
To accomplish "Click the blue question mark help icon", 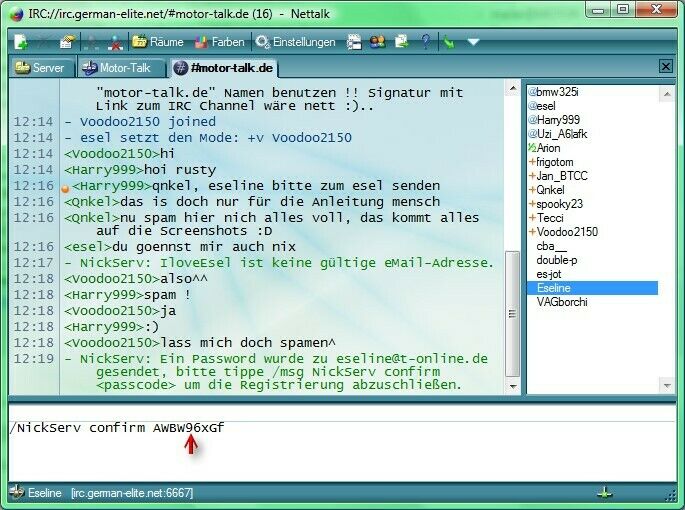I will (426, 42).
